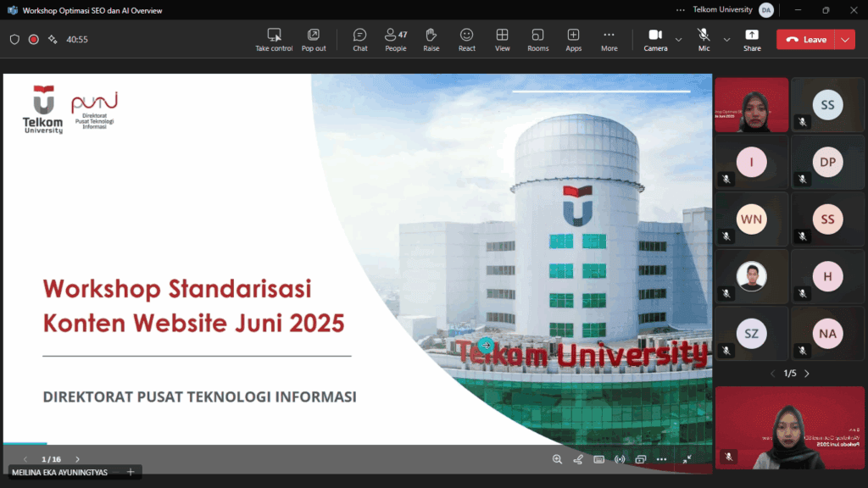This screenshot has width=868, height=488.
Task: Select participant tile SZ
Action: (x=751, y=334)
